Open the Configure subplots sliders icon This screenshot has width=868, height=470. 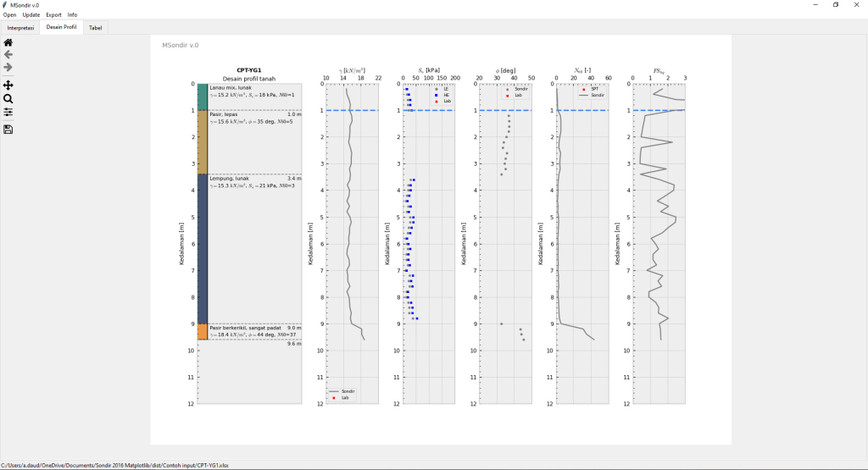[8, 112]
